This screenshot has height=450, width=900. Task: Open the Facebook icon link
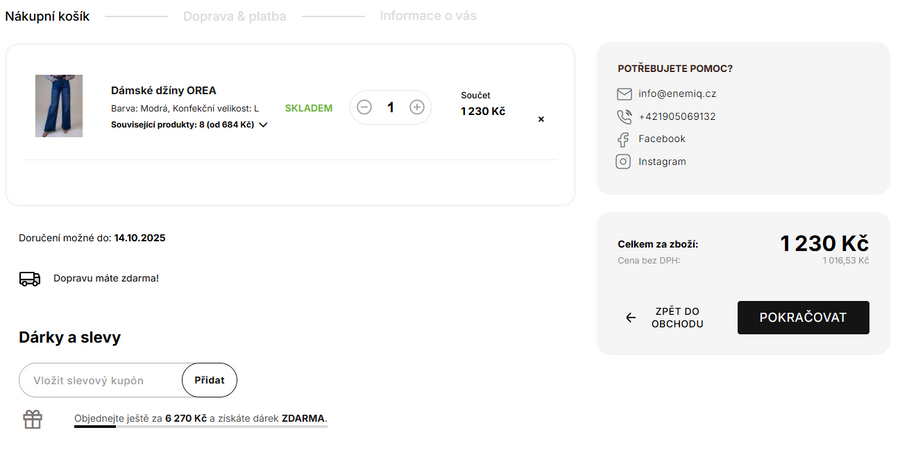[x=624, y=139]
